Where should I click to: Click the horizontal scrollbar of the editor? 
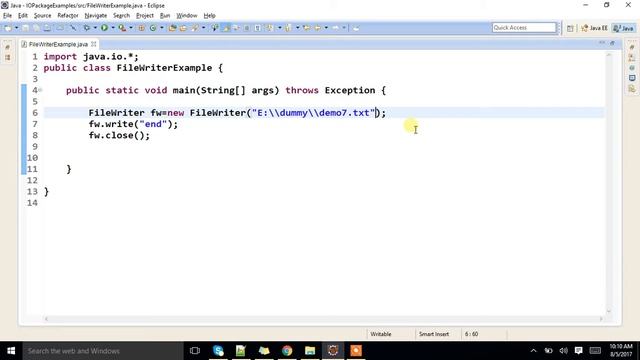coord(323,319)
